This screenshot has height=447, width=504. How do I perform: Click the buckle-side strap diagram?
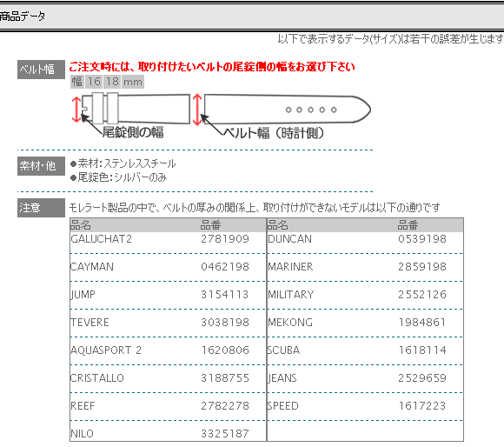(x=135, y=109)
